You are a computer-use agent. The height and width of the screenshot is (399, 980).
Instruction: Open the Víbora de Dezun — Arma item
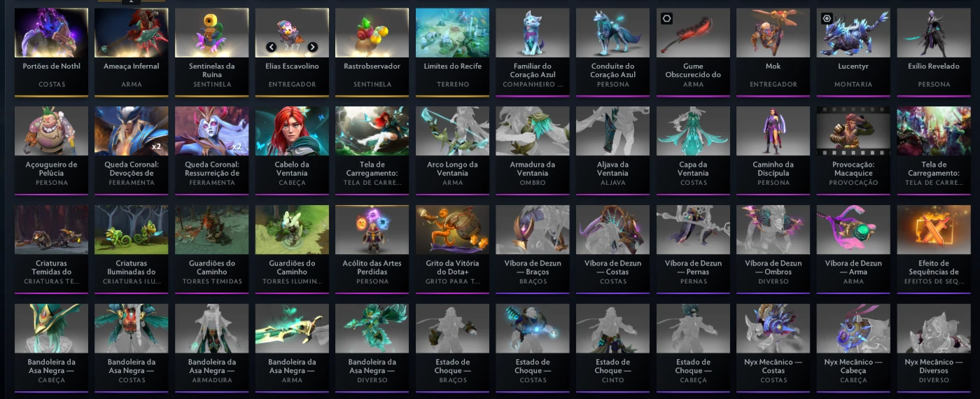click(x=853, y=249)
